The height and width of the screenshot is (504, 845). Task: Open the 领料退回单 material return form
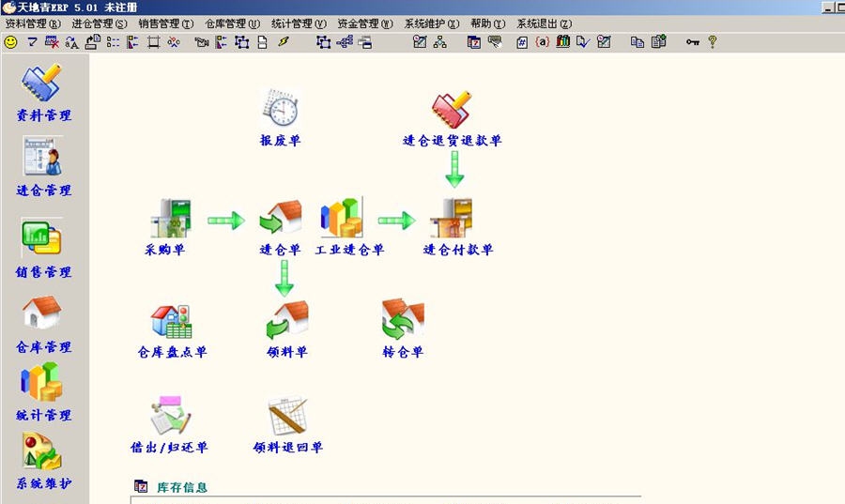pos(288,425)
